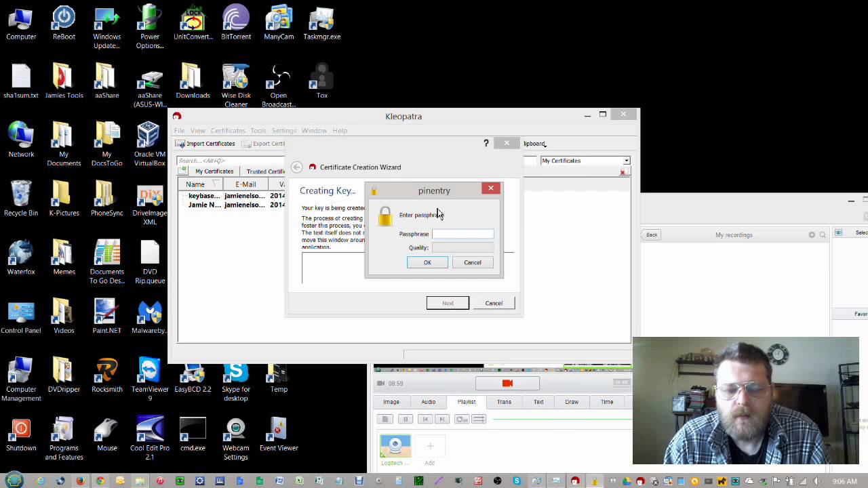This screenshot has width=868, height=488.
Task: Open the Paint.NET desktop icon
Action: pyautogui.click(x=106, y=317)
